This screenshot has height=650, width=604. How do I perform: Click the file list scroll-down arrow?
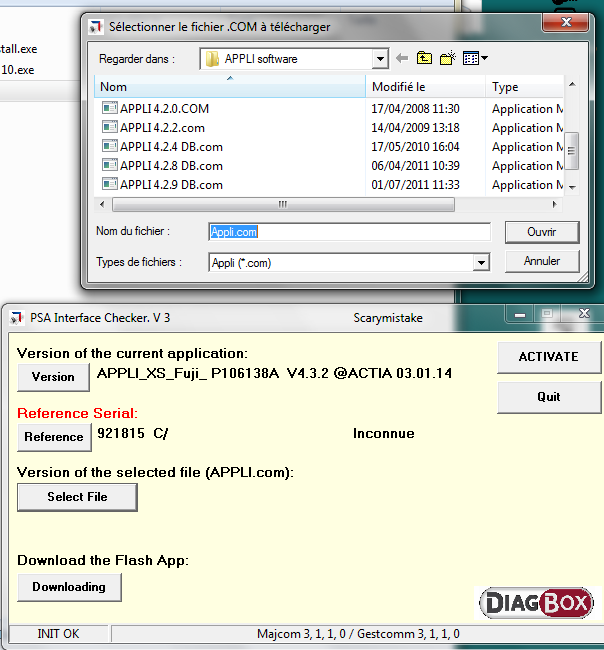[572, 187]
